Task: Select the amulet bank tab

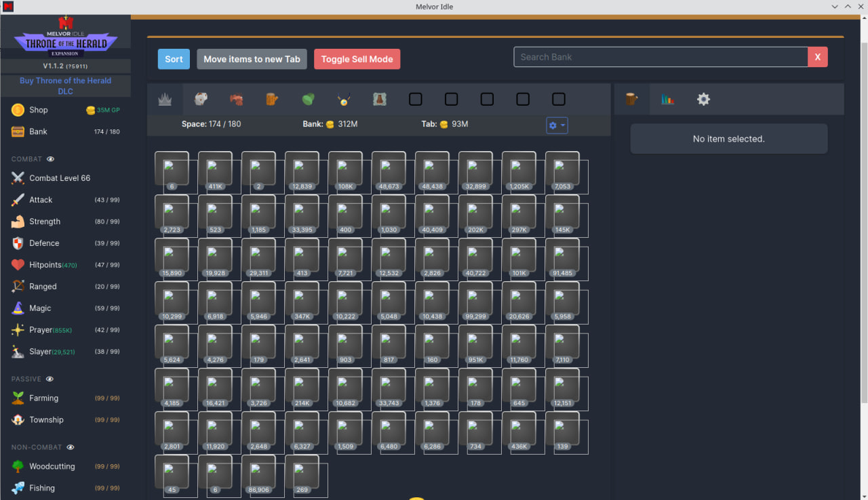Action: [x=344, y=98]
